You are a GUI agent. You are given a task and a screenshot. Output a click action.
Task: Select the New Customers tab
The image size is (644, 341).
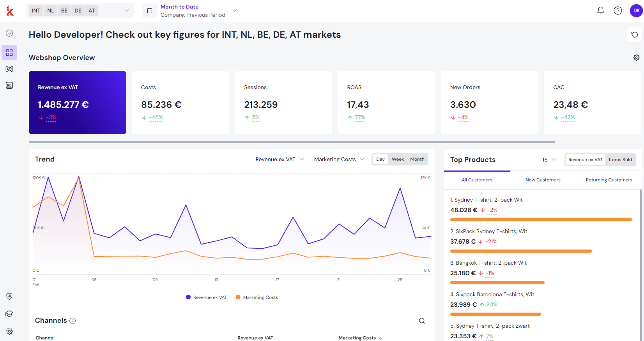[x=543, y=180]
